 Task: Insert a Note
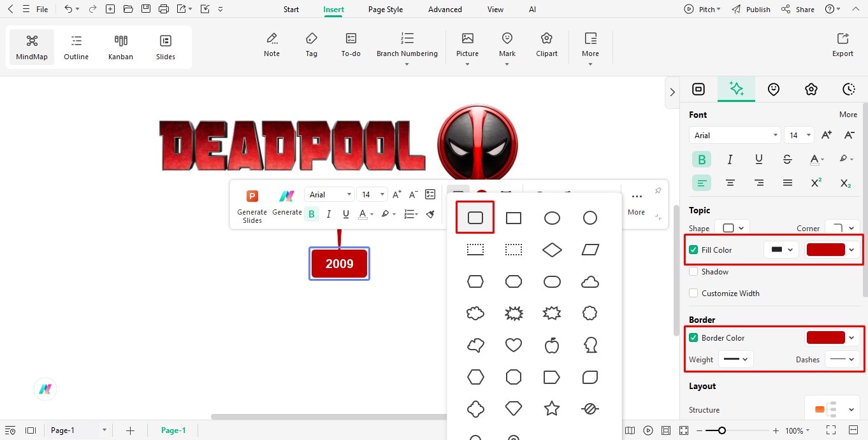pos(272,45)
